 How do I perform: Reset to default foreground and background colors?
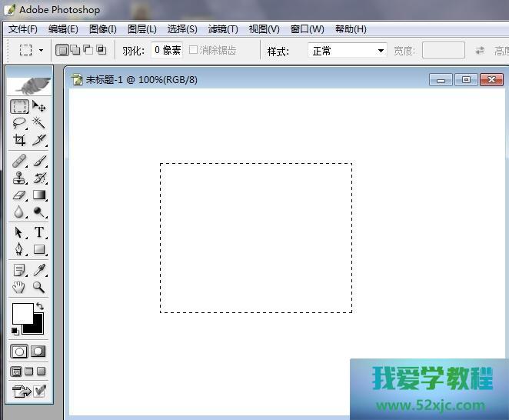click(x=15, y=331)
